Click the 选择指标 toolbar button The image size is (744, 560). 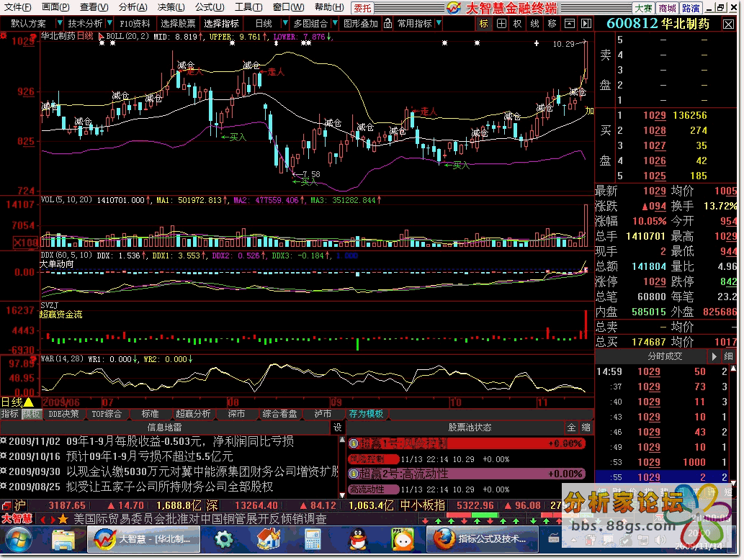pyautogui.click(x=222, y=24)
